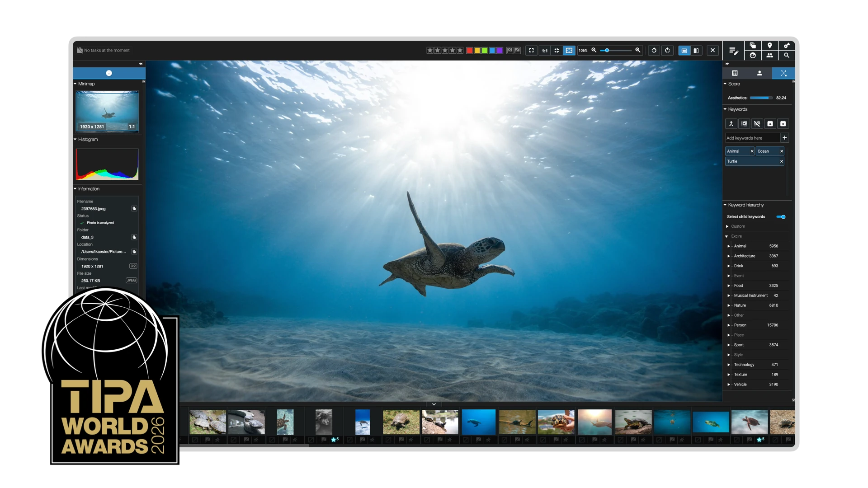Viewport: 868px width, 488px height.
Task: Apply the red color label
Action: point(470,51)
